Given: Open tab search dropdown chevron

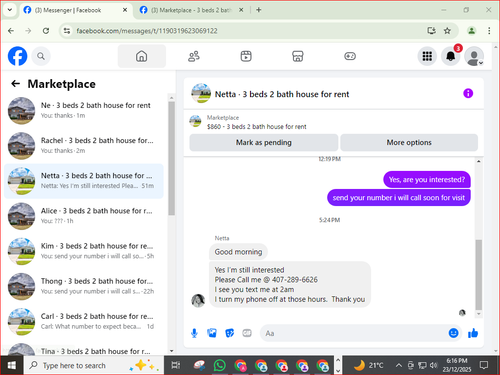Looking at the screenshot, I should click(10, 10).
